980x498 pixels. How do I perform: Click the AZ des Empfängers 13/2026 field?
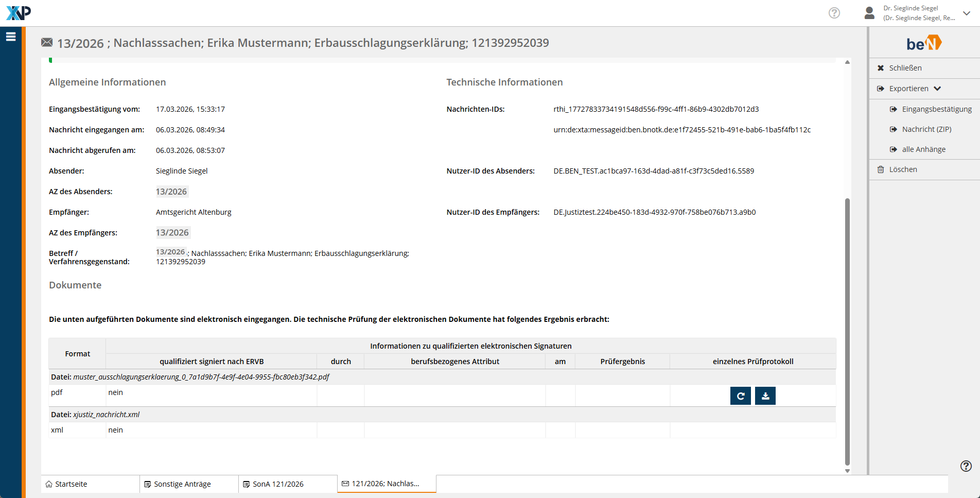[172, 233]
